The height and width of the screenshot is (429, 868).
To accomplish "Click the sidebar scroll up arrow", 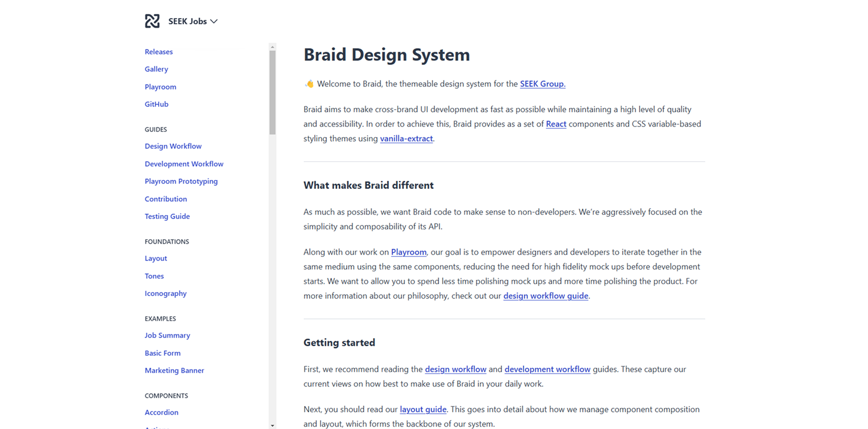I will (x=273, y=47).
